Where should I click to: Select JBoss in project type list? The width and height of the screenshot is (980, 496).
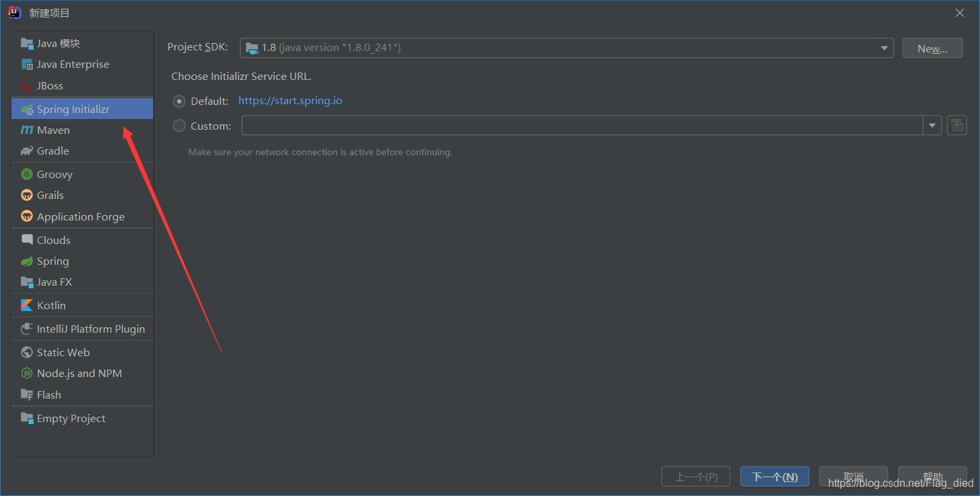83,85
